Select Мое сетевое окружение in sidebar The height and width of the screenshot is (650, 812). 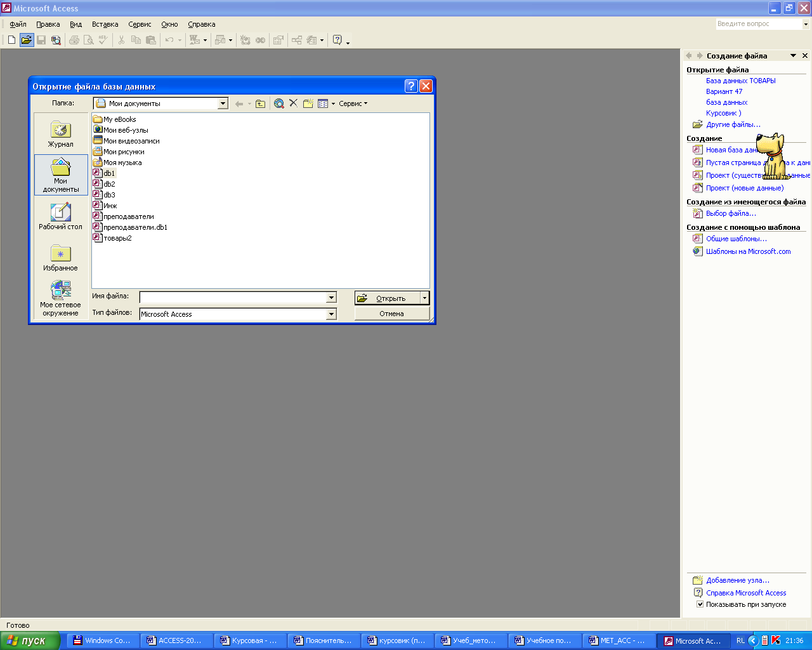coord(61,299)
